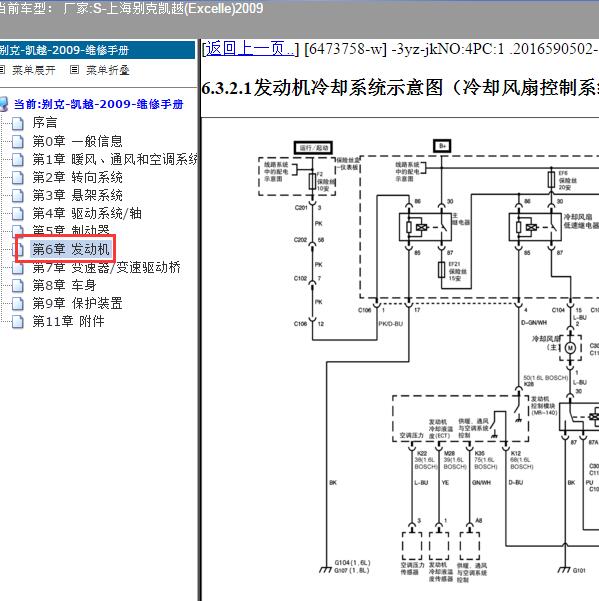Image resolution: width=599 pixels, height=601 pixels.
Task: Click the 当前:别克-凯越-2009-维修手册 root node
Action: point(98,104)
